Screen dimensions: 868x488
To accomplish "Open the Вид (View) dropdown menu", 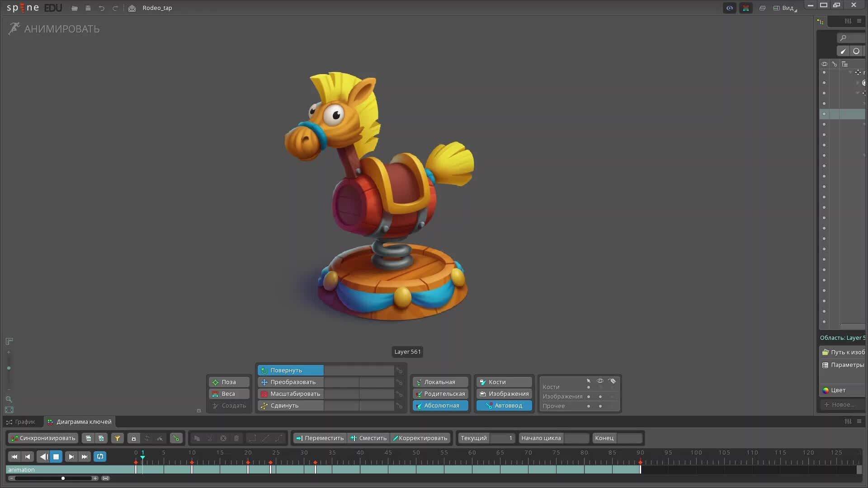I will [786, 8].
